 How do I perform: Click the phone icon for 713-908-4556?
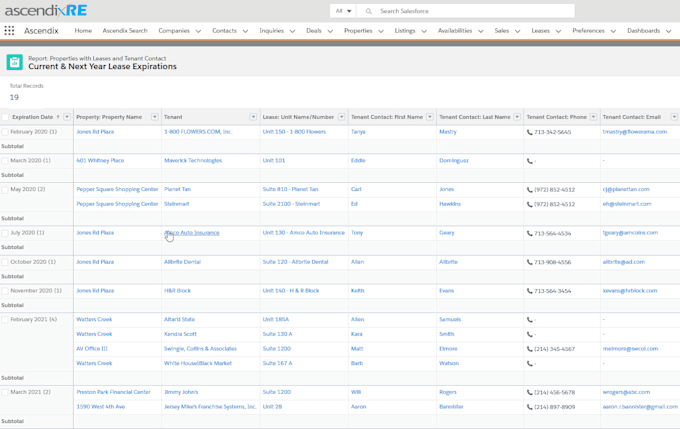tap(530, 262)
